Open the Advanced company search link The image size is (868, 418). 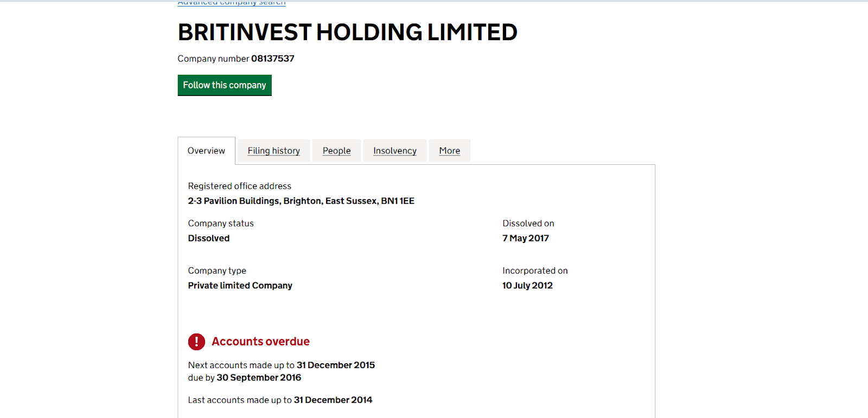coord(232,3)
